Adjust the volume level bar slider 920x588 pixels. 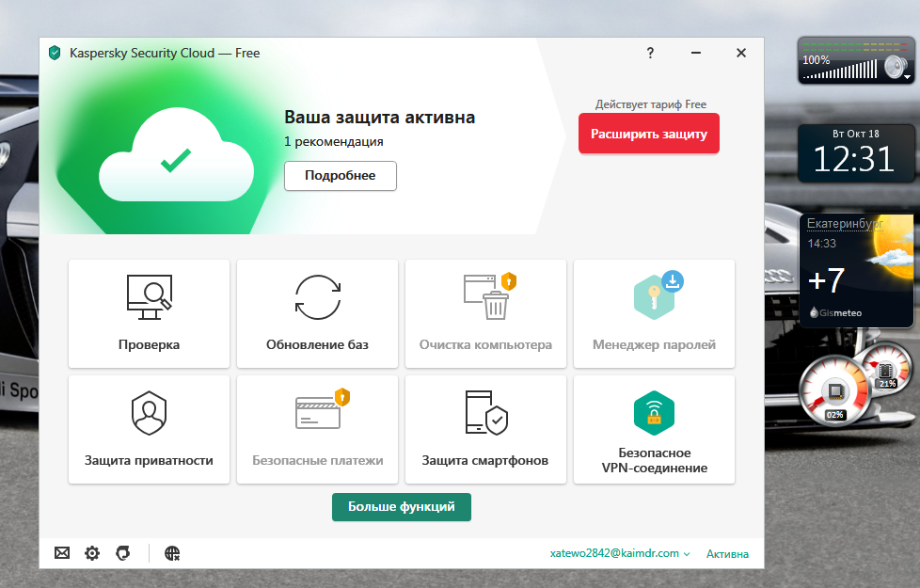click(x=840, y=70)
